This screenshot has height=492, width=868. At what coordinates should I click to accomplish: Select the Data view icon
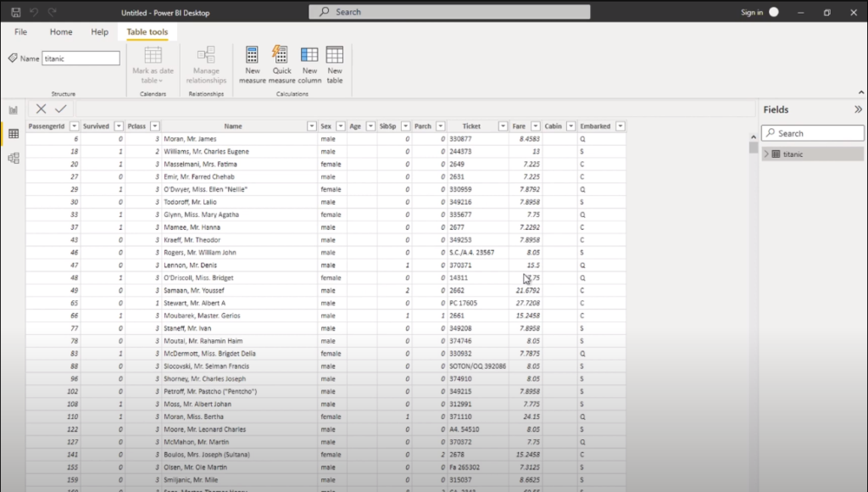[13, 134]
